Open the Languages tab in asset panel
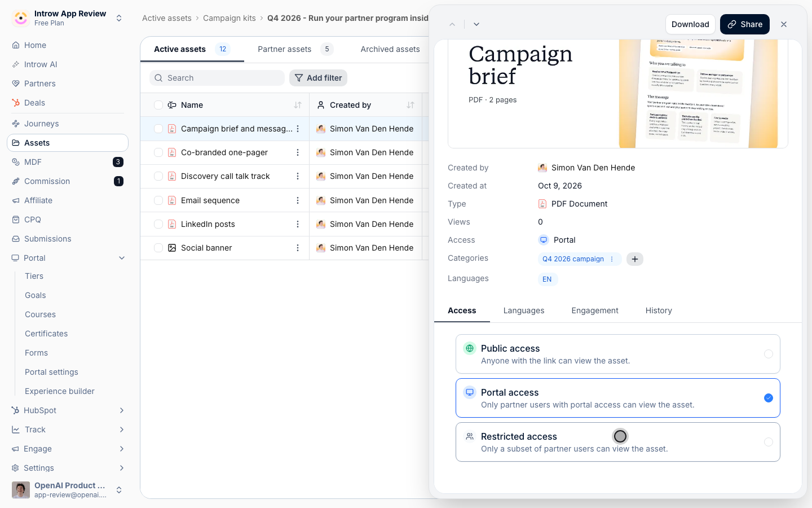This screenshot has height=508, width=812. pyautogui.click(x=524, y=310)
